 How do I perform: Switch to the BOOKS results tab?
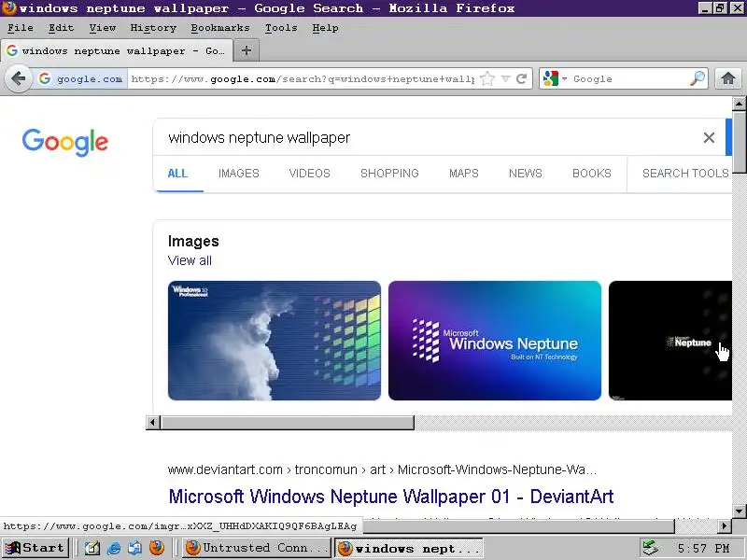click(592, 174)
